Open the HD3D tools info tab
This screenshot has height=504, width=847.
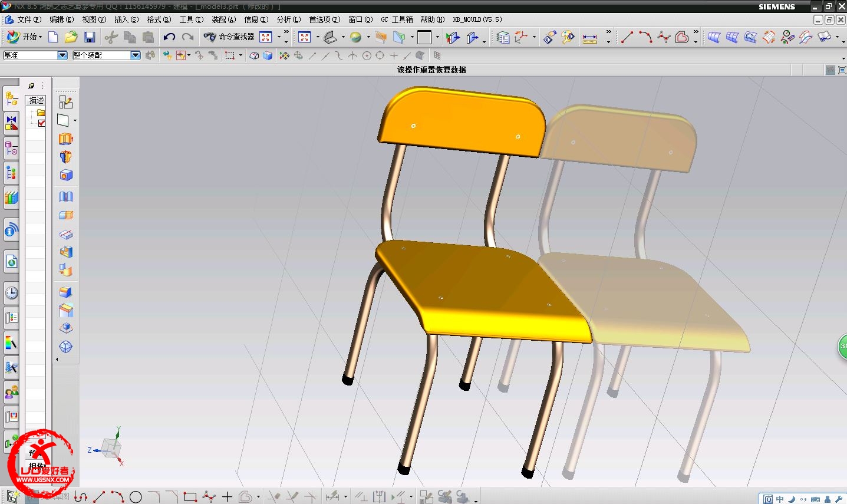click(11, 230)
